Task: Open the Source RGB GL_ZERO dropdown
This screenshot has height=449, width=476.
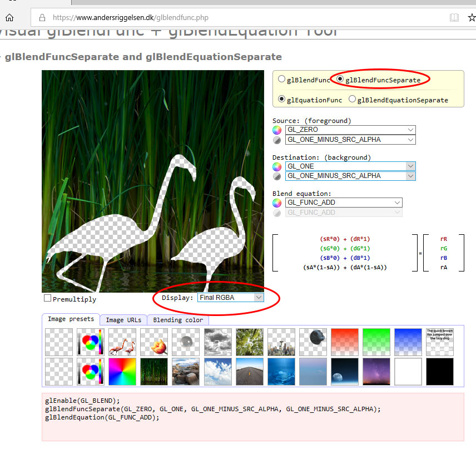Action: [350, 130]
